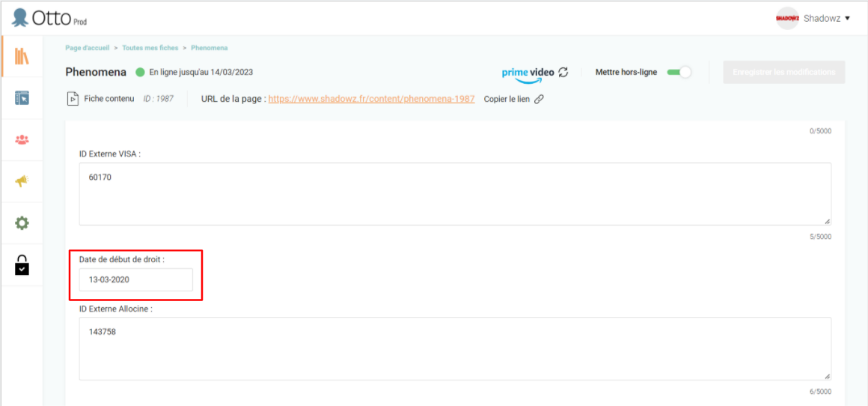The width and height of the screenshot is (868, 406).
Task: Toggle the Mettre hors-ligne switch
Action: (679, 72)
